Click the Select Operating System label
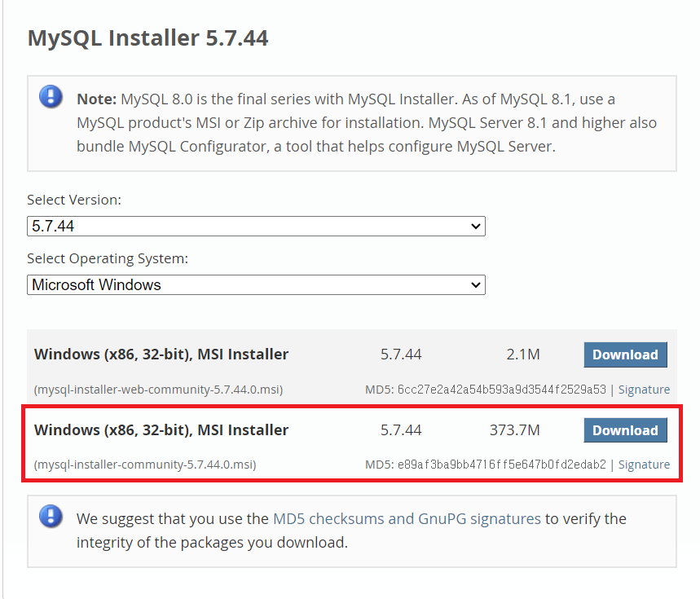 [x=108, y=258]
